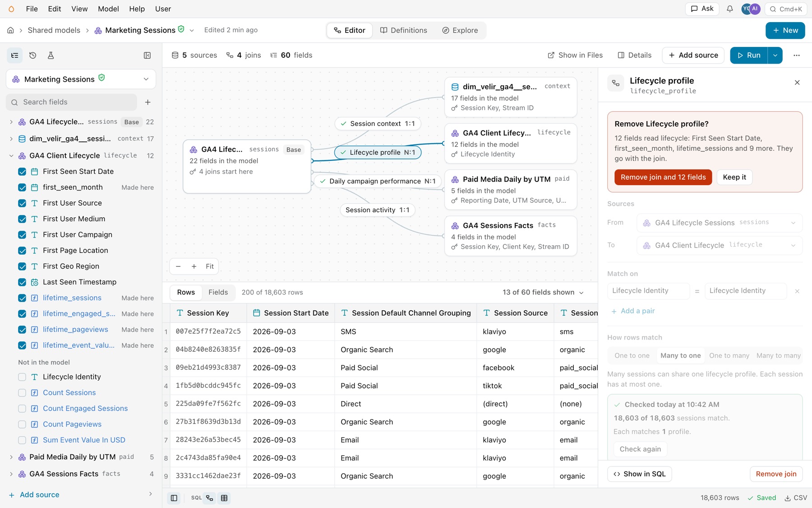Remove the Lifecycle Identity match pair
Viewport: 812px width, 508px height.
pos(797,291)
